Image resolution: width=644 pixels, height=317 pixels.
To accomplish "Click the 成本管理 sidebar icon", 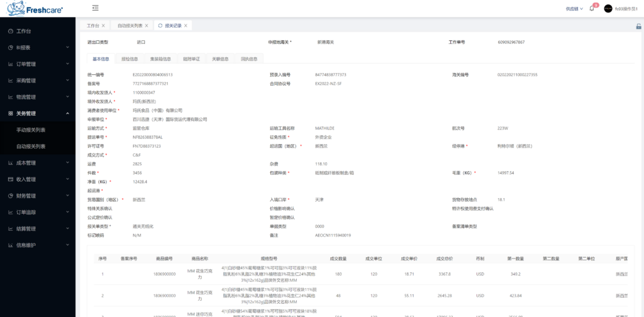I will (11, 163).
